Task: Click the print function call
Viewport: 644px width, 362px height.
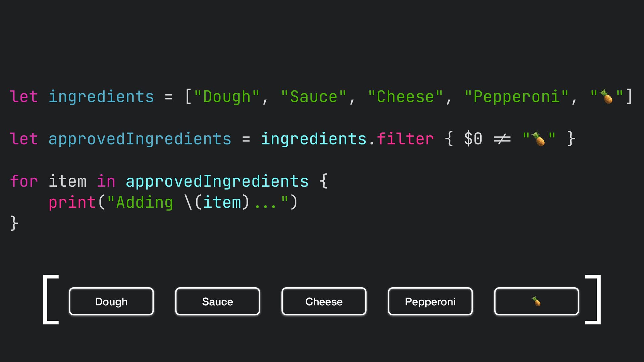Action: (72, 202)
